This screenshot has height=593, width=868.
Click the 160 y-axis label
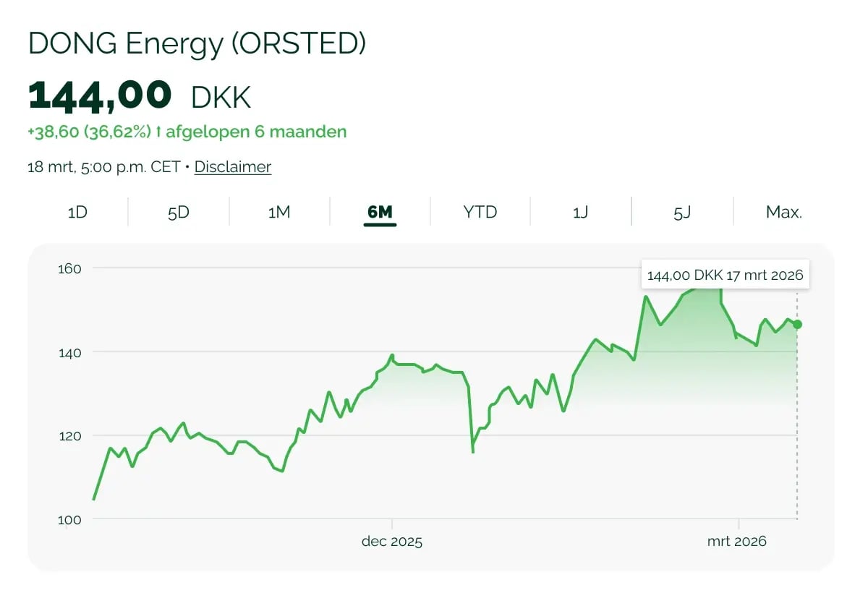(69, 268)
